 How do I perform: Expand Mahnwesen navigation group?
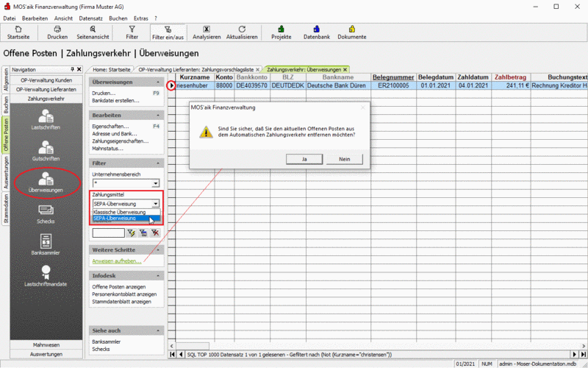tap(46, 344)
